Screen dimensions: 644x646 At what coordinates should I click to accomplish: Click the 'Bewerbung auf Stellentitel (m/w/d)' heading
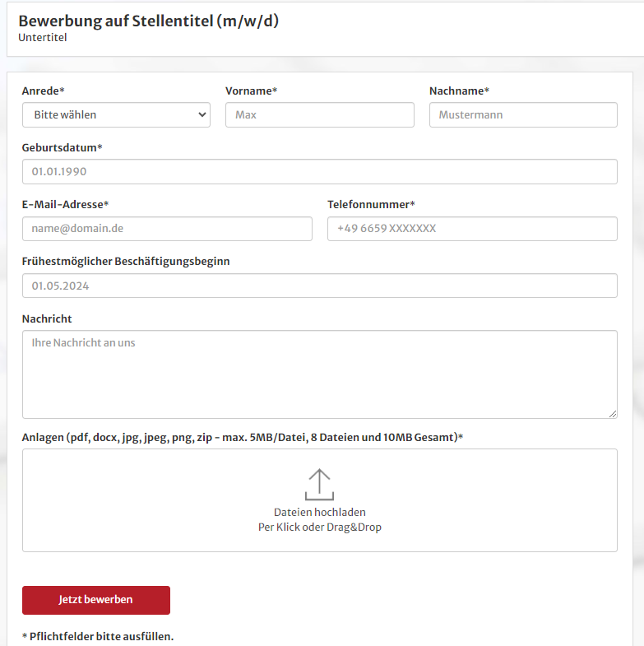[148, 21]
